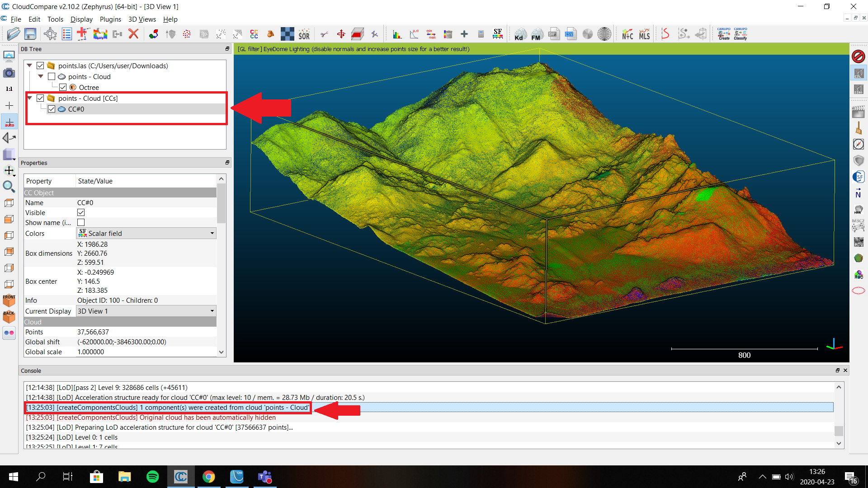Viewport: 868px width, 488px height.
Task: Select the highlighted createComponentsClouds console line
Action: click(x=429, y=408)
